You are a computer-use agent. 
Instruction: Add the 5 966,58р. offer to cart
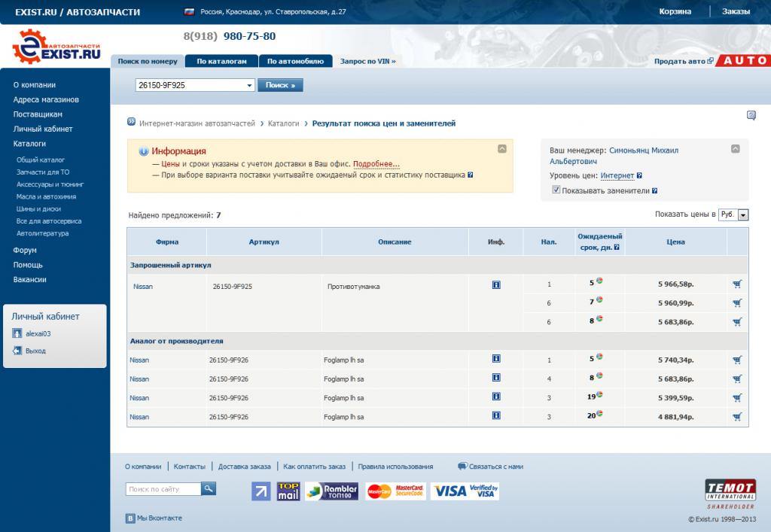736,284
